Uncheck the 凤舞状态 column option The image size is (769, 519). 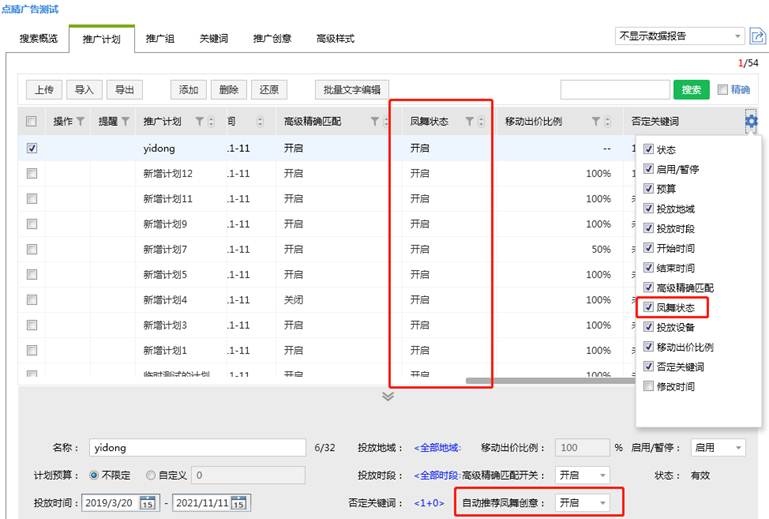coord(649,307)
